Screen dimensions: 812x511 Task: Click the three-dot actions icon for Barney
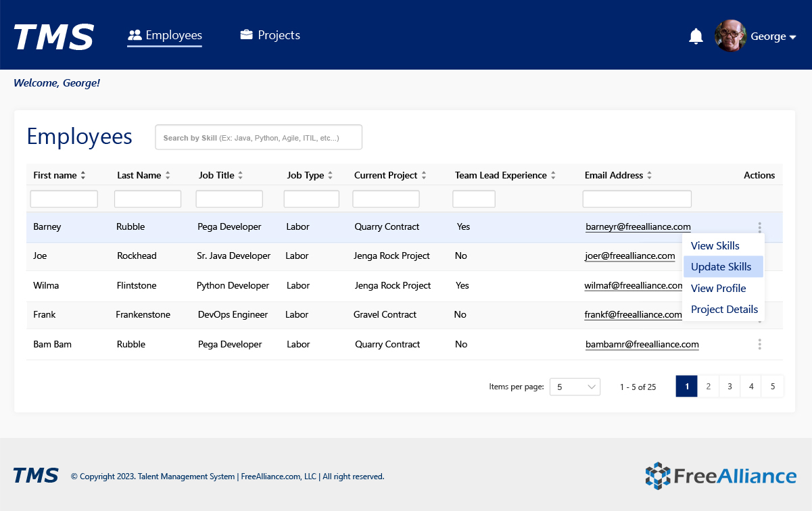click(759, 227)
